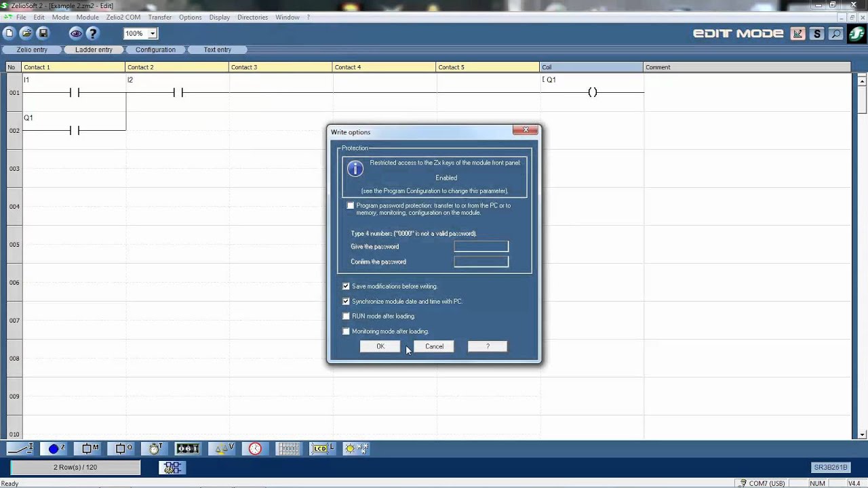
Task: Select the Zx keys (Z) icon
Action: pyautogui.click(x=55, y=448)
